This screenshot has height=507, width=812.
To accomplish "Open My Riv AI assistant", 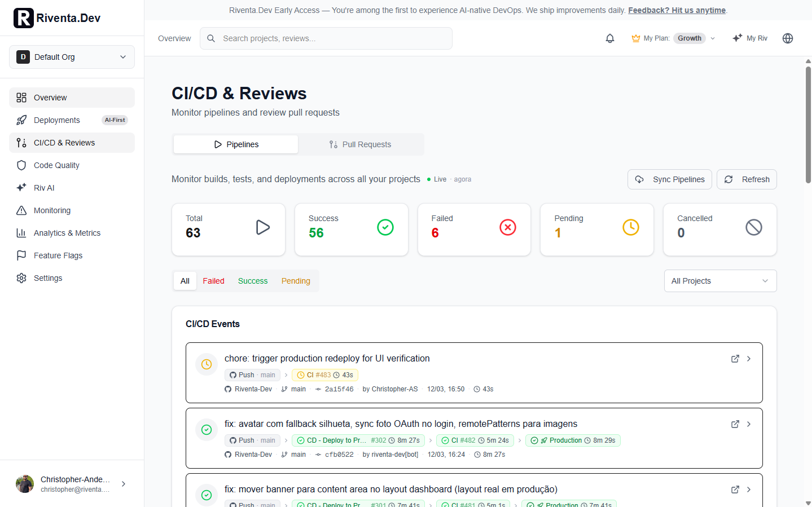I will click(x=749, y=38).
